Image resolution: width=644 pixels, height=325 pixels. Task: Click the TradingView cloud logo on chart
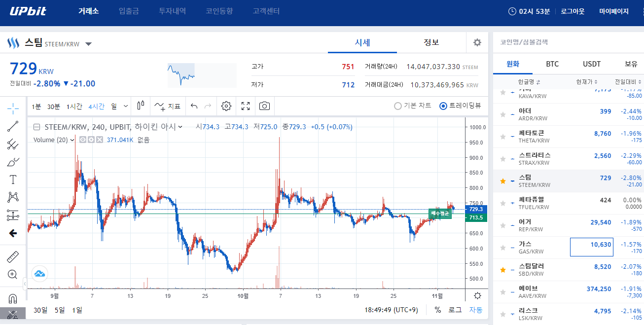click(x=39, y=273)
